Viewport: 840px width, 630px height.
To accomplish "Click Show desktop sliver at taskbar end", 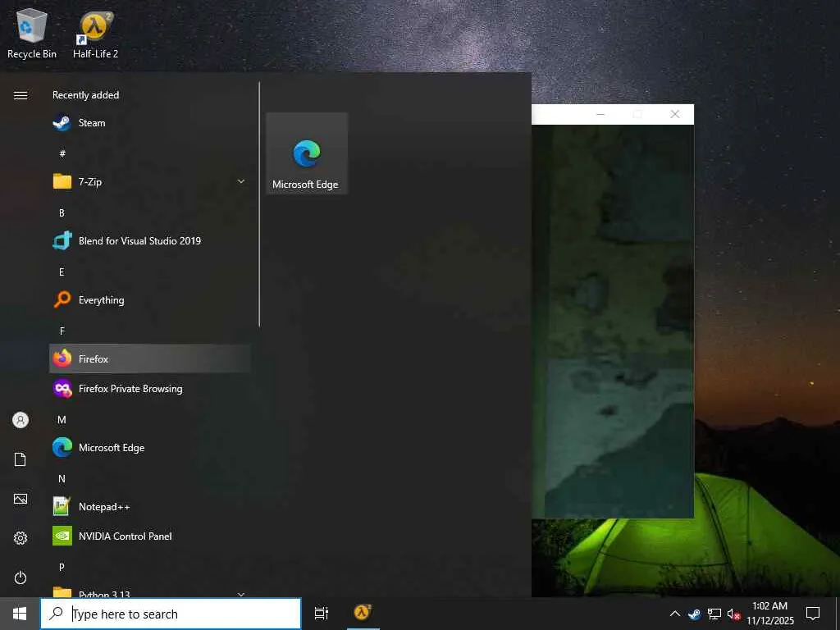I will pyautogui.click(x=838, y=614).
